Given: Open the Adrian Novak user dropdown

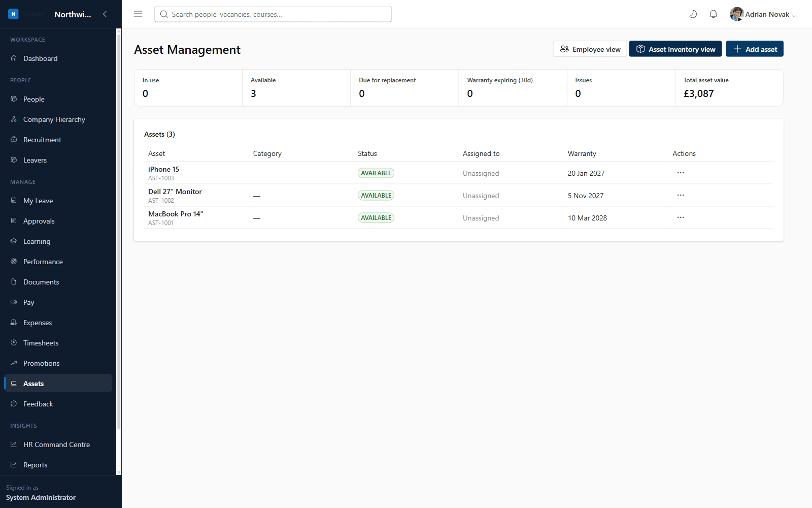Looking at the screenshot, I should (x=763, y=14).
